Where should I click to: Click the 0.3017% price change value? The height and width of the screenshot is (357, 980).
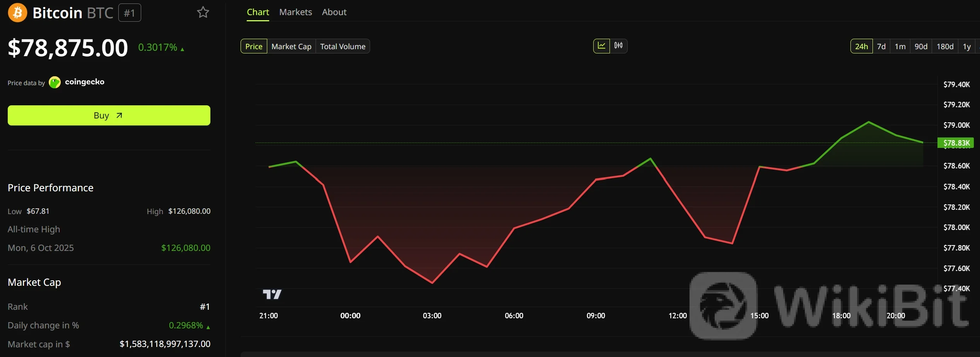click(158, 47)
